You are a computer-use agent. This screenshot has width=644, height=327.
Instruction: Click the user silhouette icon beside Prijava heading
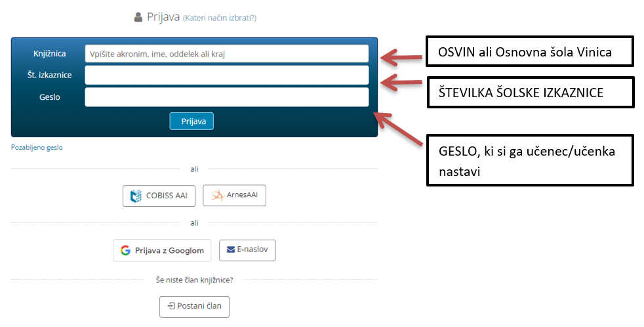pyautogui.click(x=138, y=17)
